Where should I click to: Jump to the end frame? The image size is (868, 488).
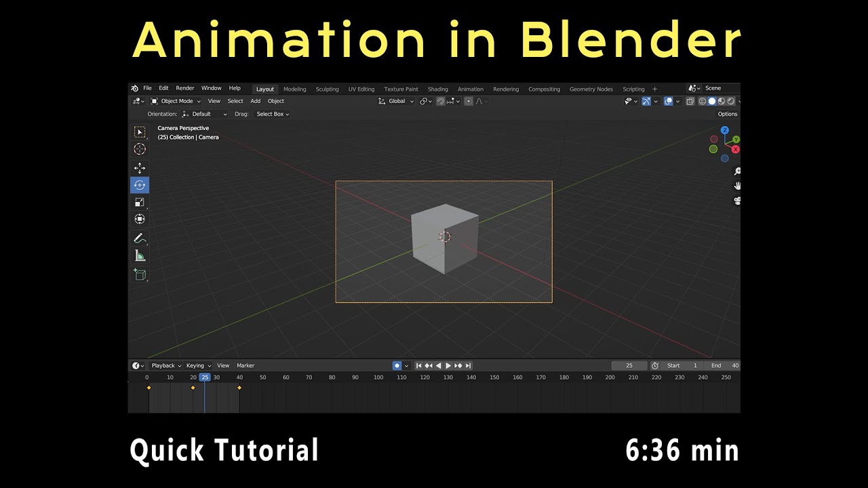[x=468, y=366]
